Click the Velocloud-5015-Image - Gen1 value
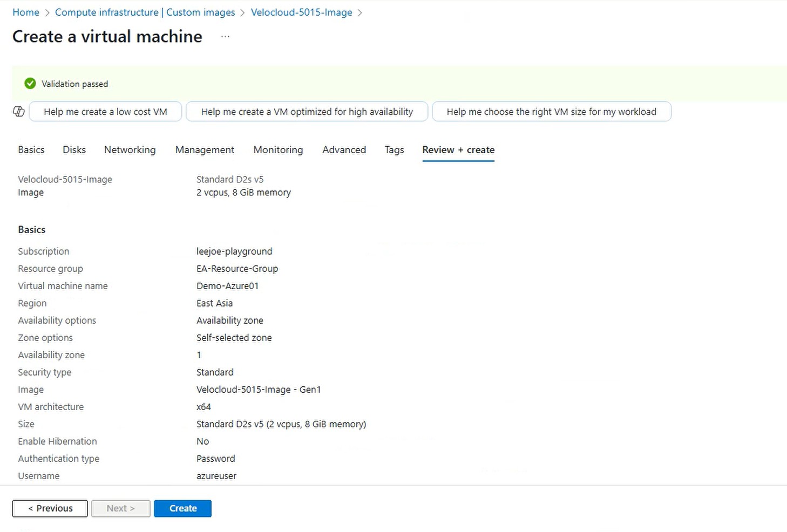The width and height of the screenshot is (787, 532). [259, 390]
